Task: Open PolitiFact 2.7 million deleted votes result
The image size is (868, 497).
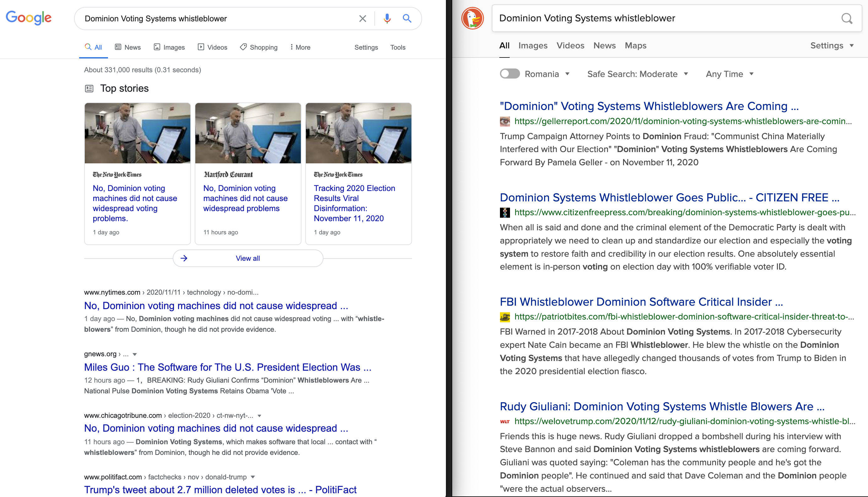Action: [x=220, y=490]
